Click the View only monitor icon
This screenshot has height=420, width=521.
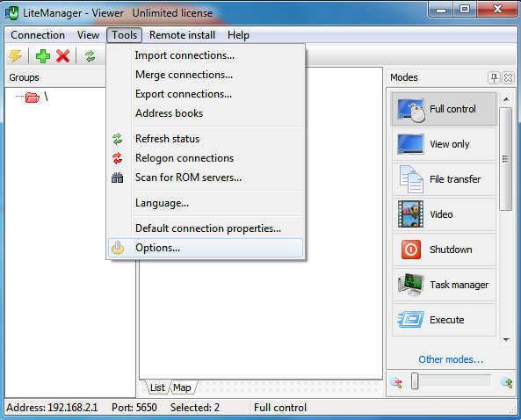(410, 144)
